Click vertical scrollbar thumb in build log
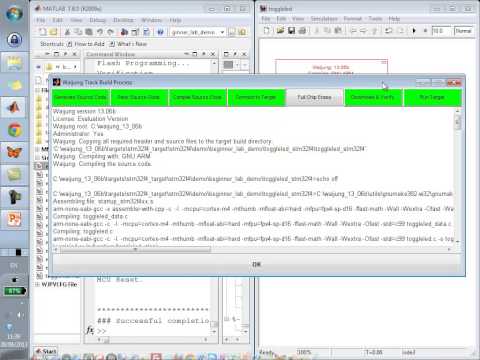480x360 pixels. coord(458,123)
